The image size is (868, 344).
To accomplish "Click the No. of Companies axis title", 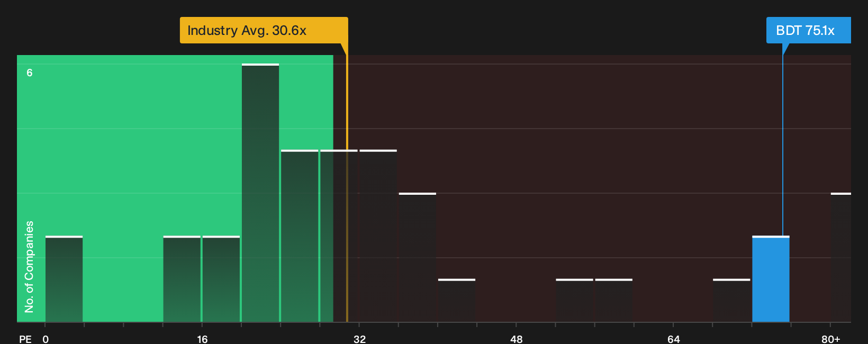I will point(29,266).
